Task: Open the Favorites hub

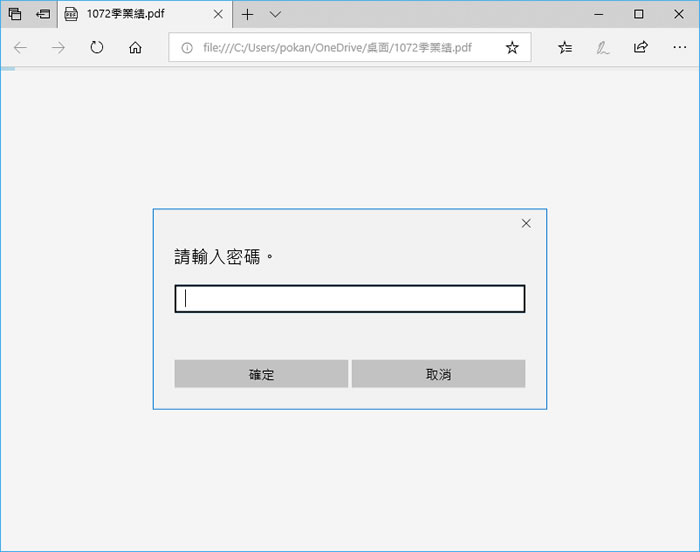Action: click(565, 47)
